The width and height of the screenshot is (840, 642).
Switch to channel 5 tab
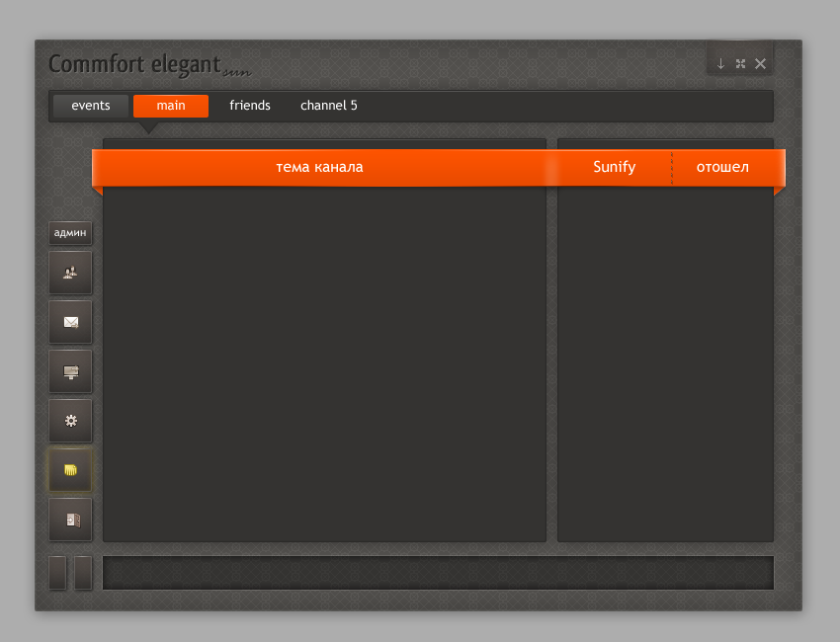[329, 106]
